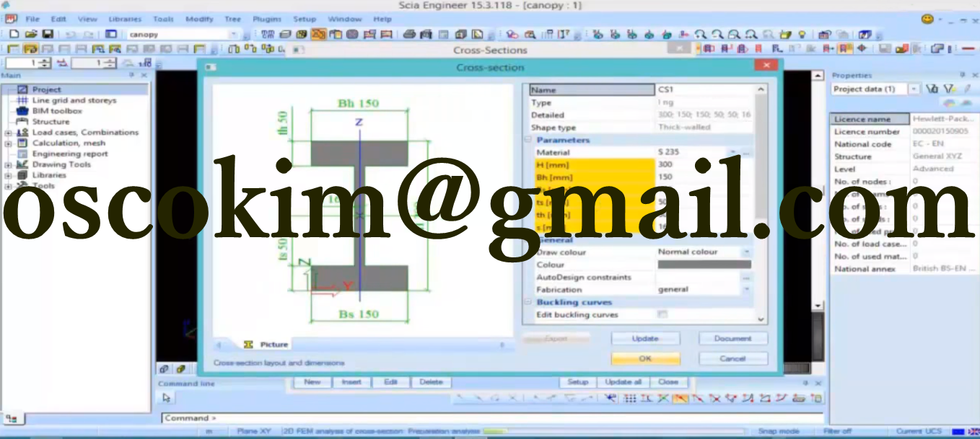980x439 pixels.
Task: Click the Open folder icon
Action: [30, 34]
